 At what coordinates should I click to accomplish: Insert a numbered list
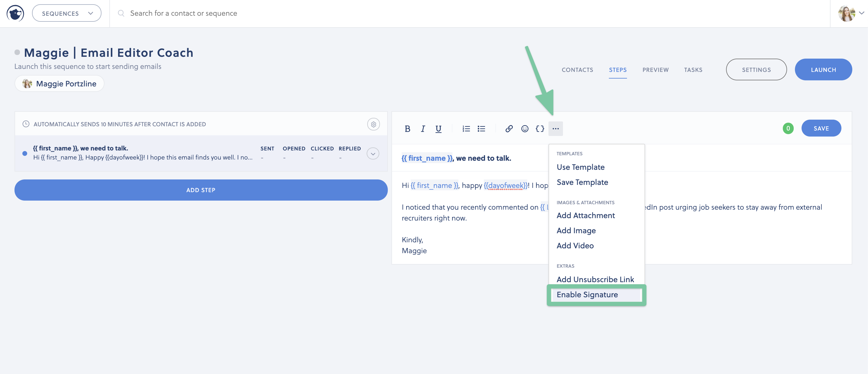tap(466, 129)
